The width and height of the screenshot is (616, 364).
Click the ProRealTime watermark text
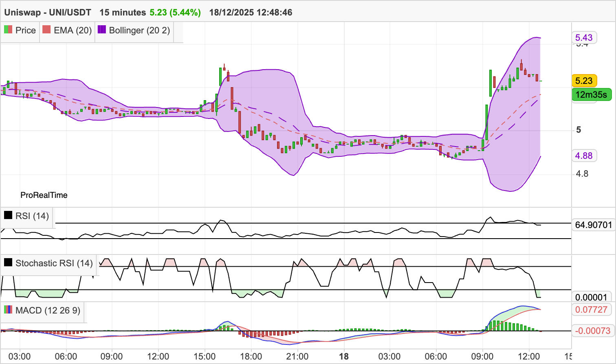click(44, 195)
